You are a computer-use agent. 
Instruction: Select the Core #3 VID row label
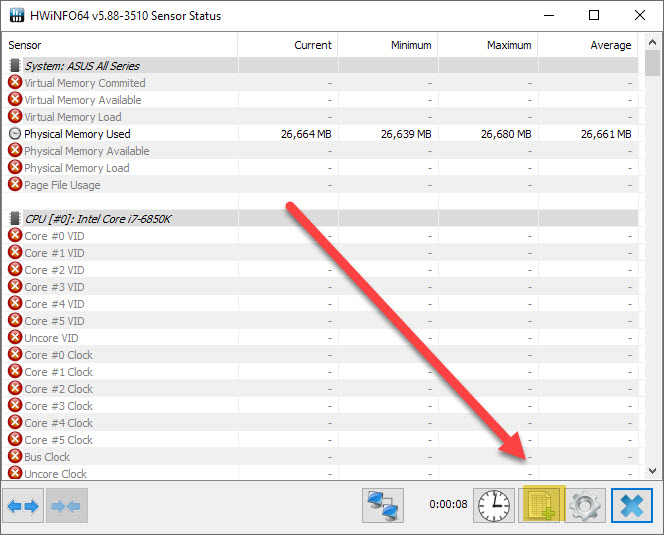(x=54, y=287)
